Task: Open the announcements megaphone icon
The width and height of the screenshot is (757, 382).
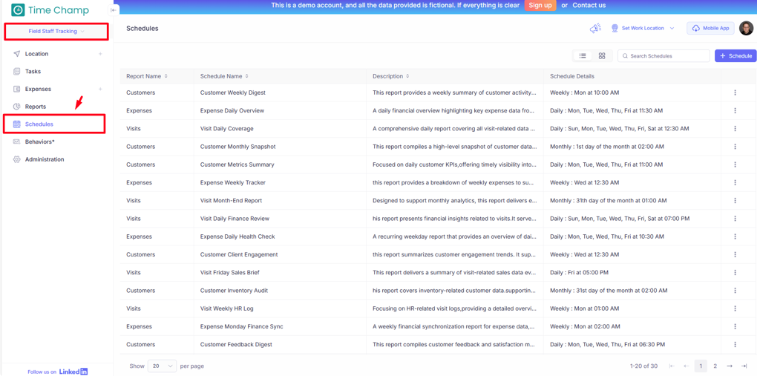Action: pyautogui.click(x=595, y=28)
